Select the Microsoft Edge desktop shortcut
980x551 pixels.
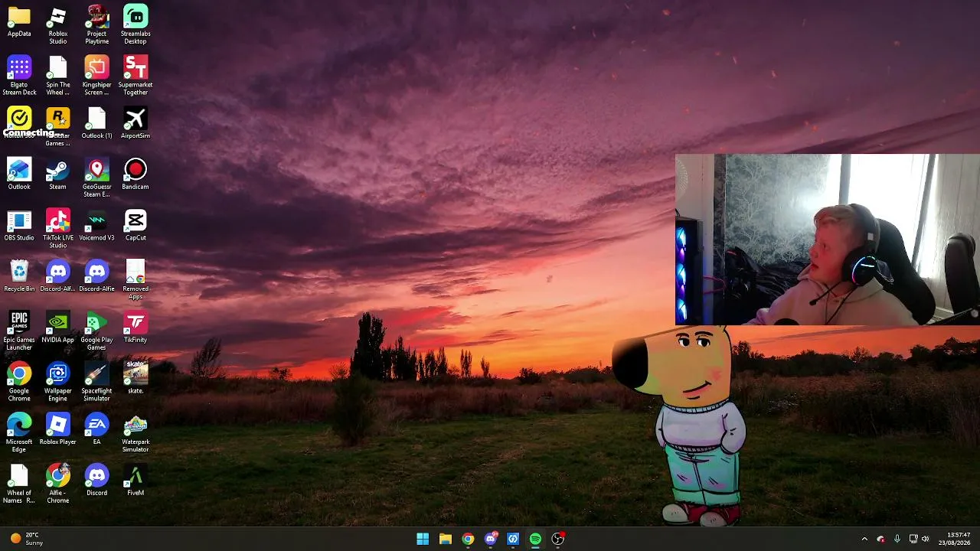(19, 425)
